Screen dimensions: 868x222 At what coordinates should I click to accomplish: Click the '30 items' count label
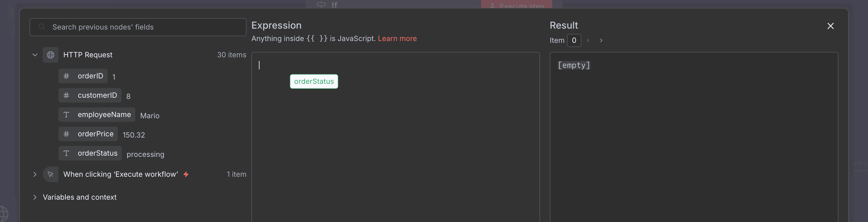(231, 55)
